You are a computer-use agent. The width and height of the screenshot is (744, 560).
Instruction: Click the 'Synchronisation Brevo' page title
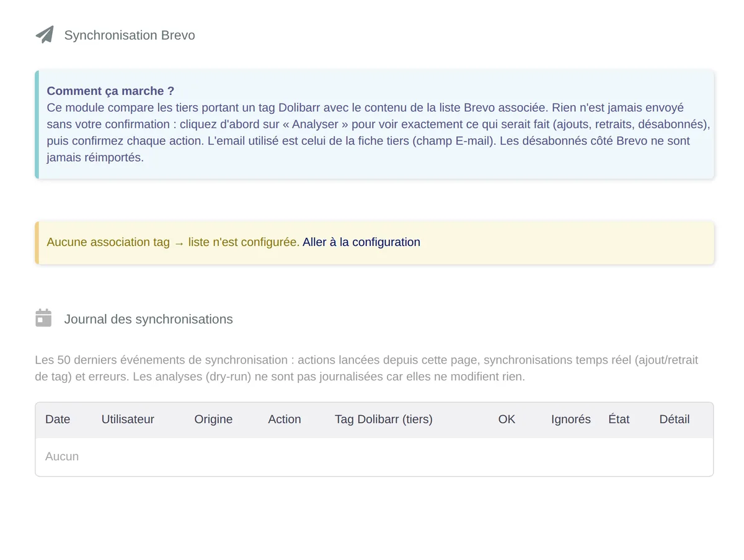pyautogui.click(x=130, y=35)
